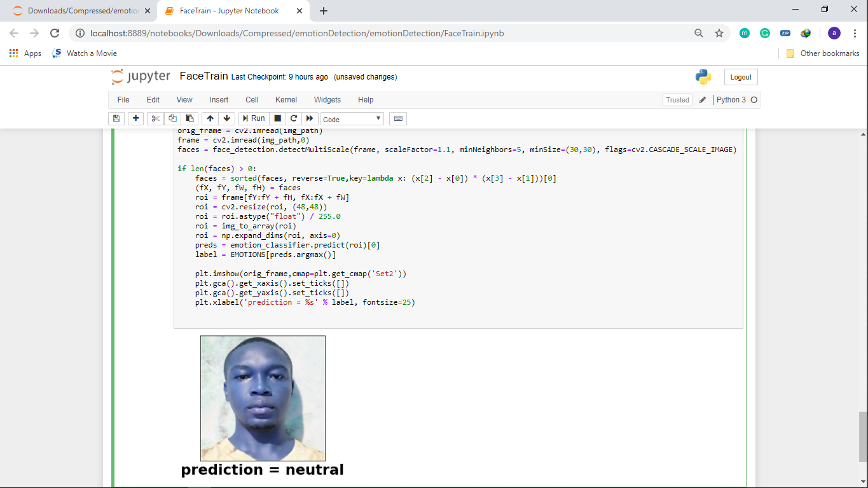
Task: Switch to the Downloads/Compressed browser tab
Action: [x=83, y=11]
